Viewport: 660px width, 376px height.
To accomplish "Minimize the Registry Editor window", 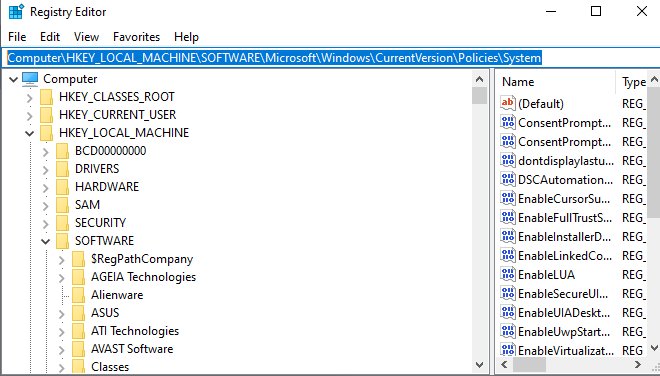I will (x=551, y=11).
